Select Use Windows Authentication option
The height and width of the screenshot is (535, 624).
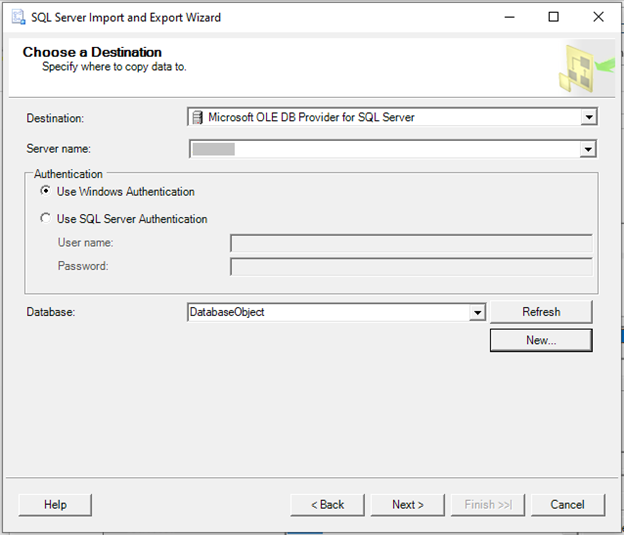tap(45, 192)
